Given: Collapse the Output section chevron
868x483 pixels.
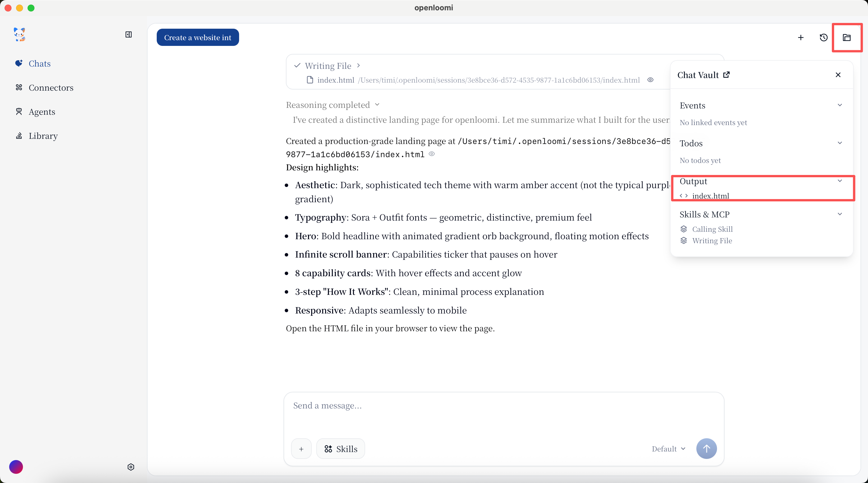Looking at the screenshot, I should pos(840,181).
